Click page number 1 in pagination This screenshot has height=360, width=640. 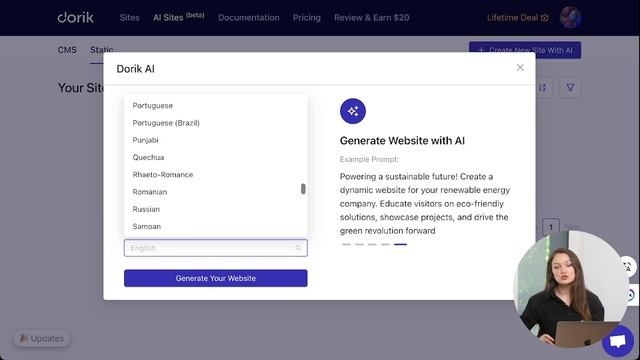coord(551,227)
